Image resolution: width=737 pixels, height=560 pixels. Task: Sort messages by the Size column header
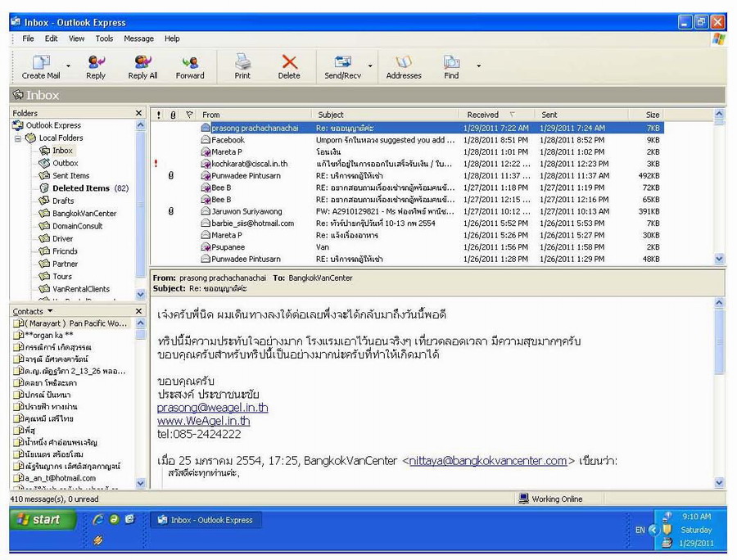pos(646,115)
